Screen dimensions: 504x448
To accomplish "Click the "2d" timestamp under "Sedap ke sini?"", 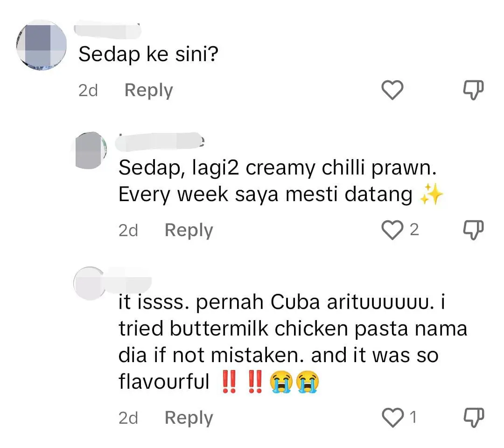I will click(88, 90).
